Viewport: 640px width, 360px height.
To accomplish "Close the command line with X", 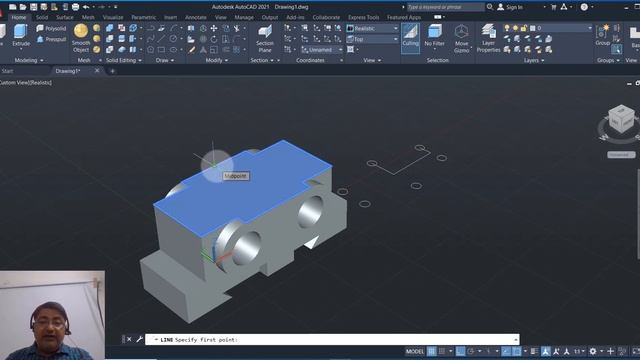I will 129,339.
